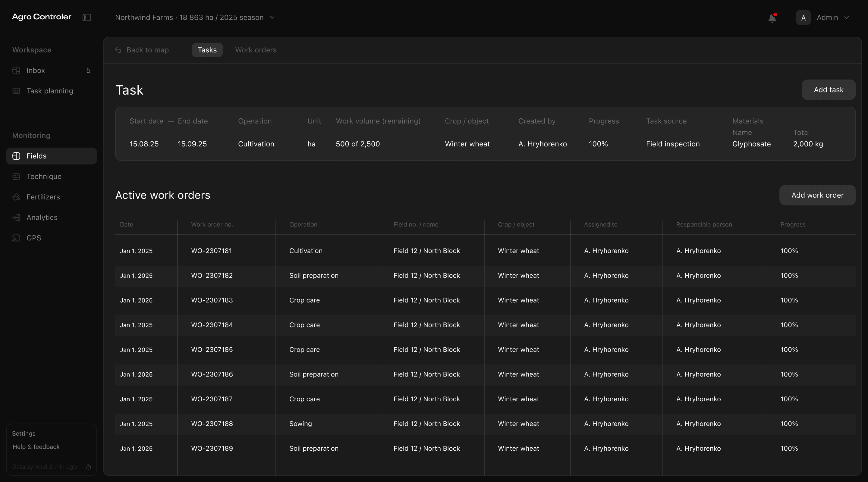The width and height of the screenshot is (868, 482).
Task: Select Analytics in Monitoring menu
Action: point(52,218)
